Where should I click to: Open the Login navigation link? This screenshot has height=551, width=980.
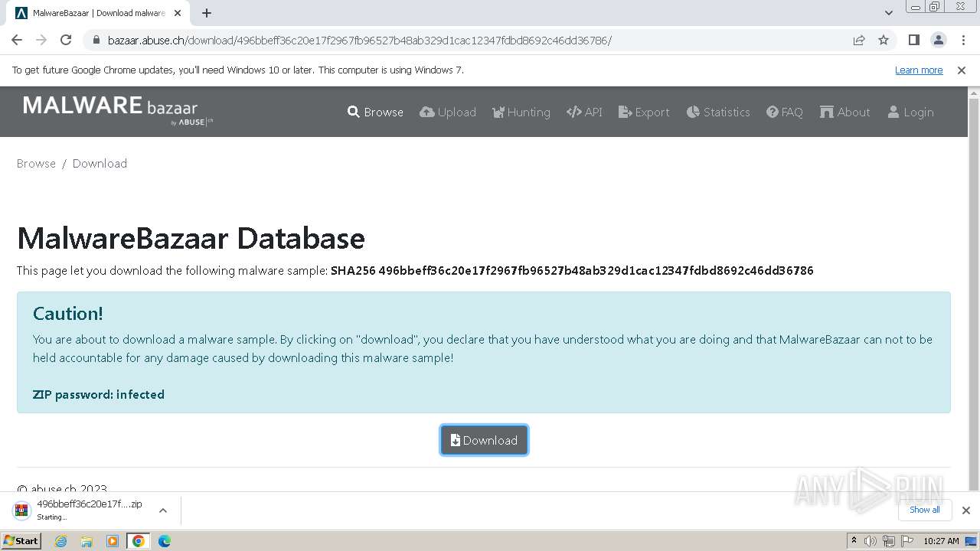click(910, 112)
